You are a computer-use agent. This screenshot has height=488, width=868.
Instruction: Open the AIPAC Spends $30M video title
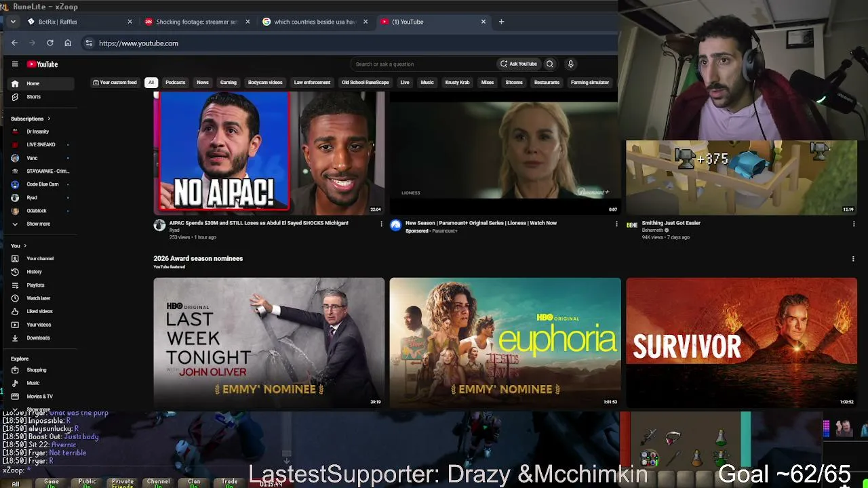pyautogui.click(x=258, y=223)
